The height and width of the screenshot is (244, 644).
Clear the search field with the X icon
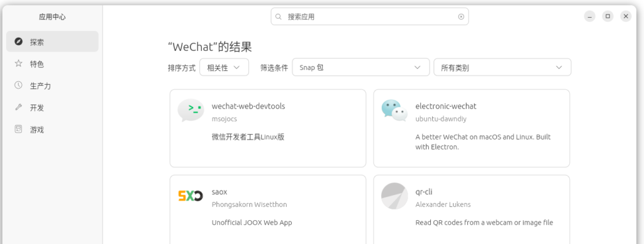point(461,17)
